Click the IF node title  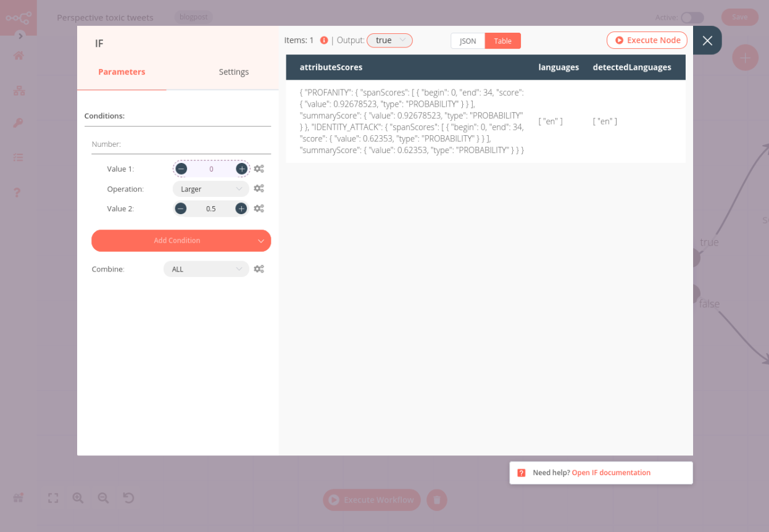[99, 44]
